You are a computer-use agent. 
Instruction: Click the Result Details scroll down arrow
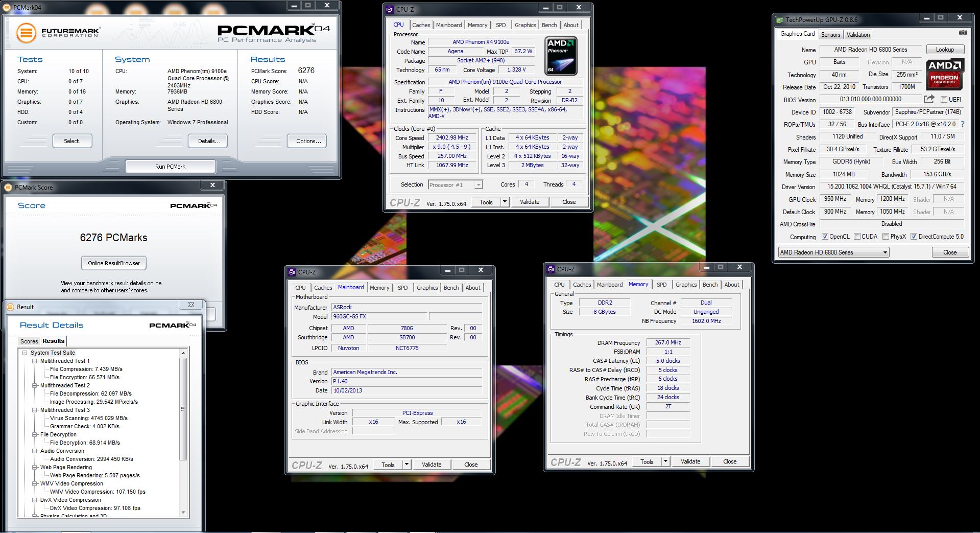click(183, 513)
